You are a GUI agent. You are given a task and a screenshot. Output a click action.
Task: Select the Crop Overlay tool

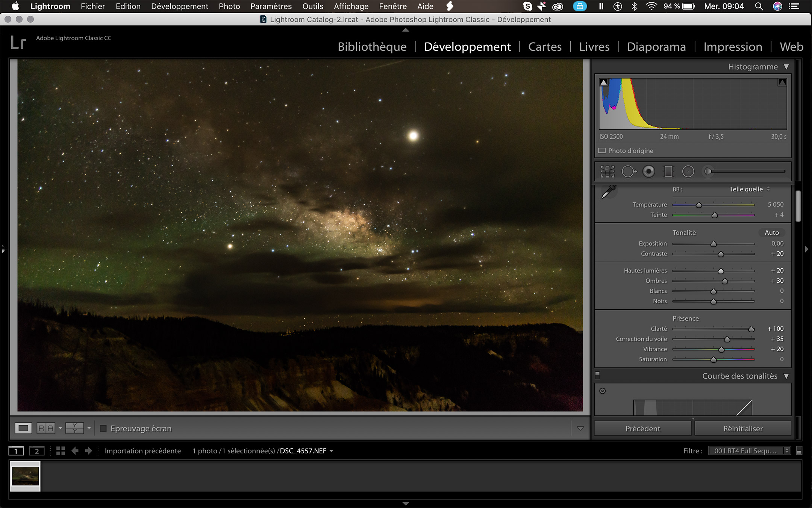click(x=608, y=171)
